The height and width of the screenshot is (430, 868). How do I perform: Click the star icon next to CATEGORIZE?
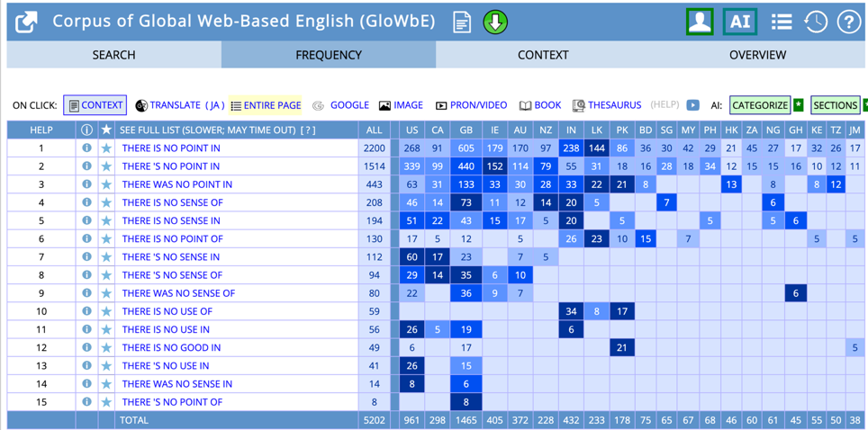pos(798,105)
